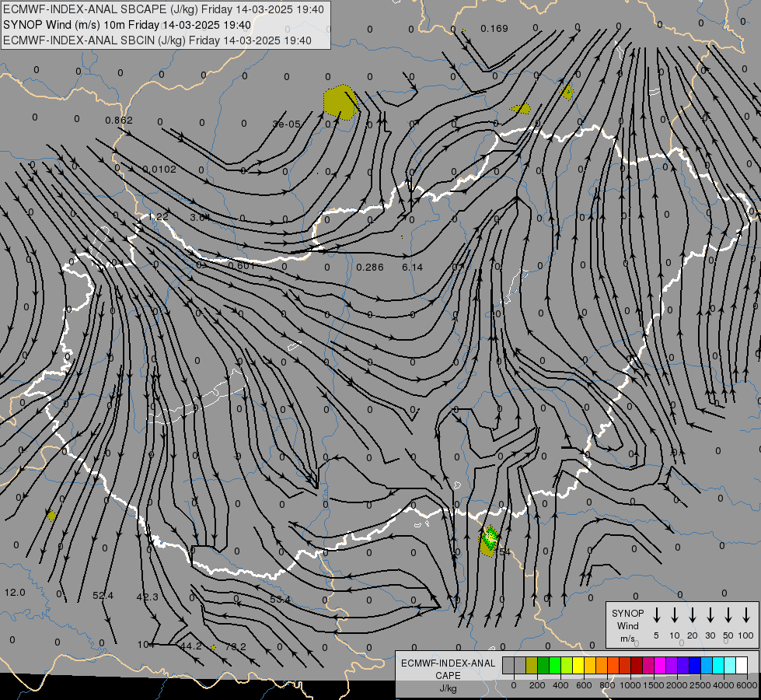Click the SYNOP Wind 10m title line
Image resolution: width=761 pixels, height=700 pixels.
(x=127, y=25)
